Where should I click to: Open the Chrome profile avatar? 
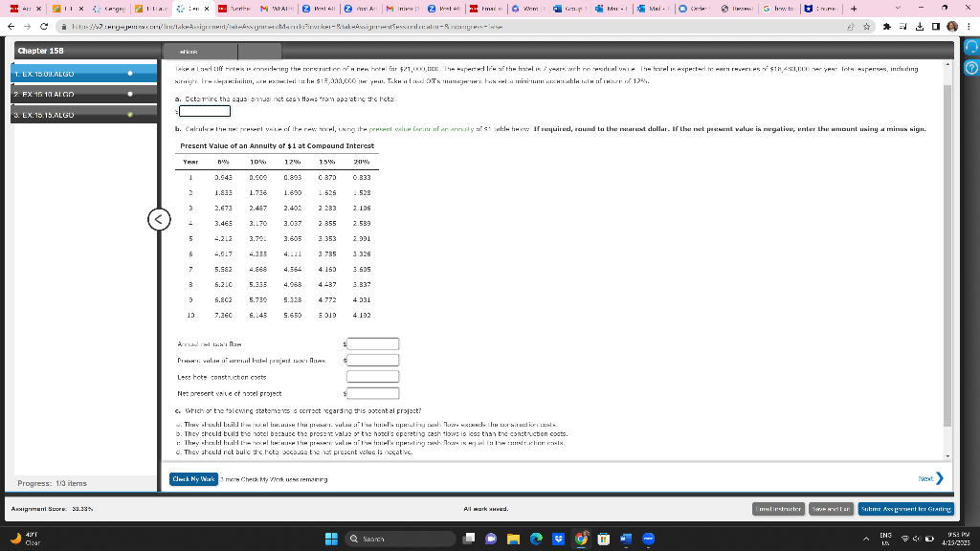tap(952, 27)
